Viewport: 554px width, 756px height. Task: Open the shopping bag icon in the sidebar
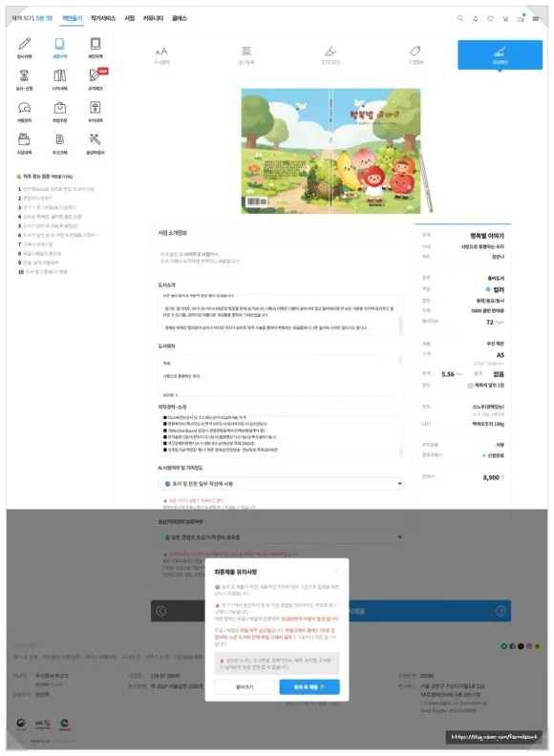point(60,107)
